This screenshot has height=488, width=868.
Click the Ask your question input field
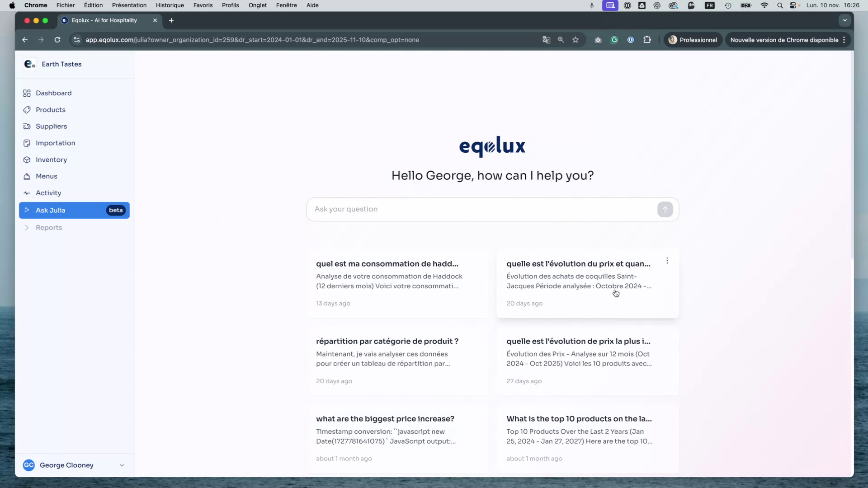[x=452, y=209]
